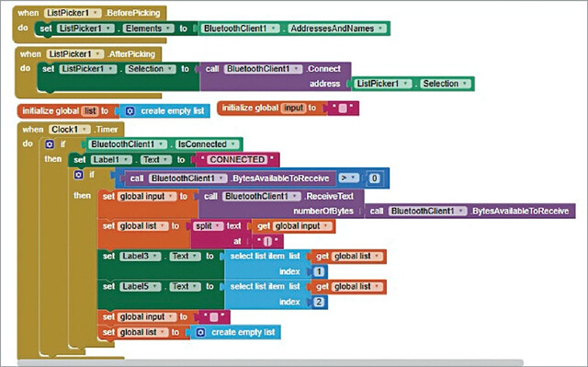
Task: Open ListPicker1 dropdown in BeforePicking event
Action: tap(73, 13)
